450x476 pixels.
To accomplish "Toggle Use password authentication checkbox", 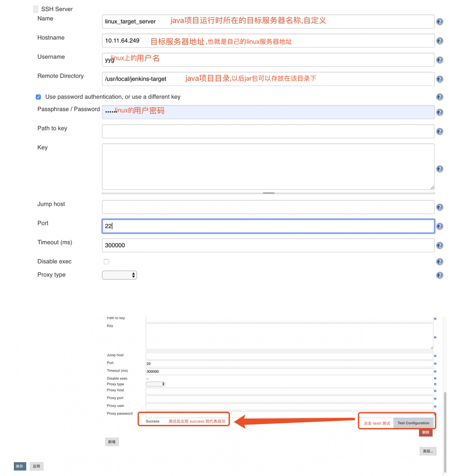I will tap(38, 97).
